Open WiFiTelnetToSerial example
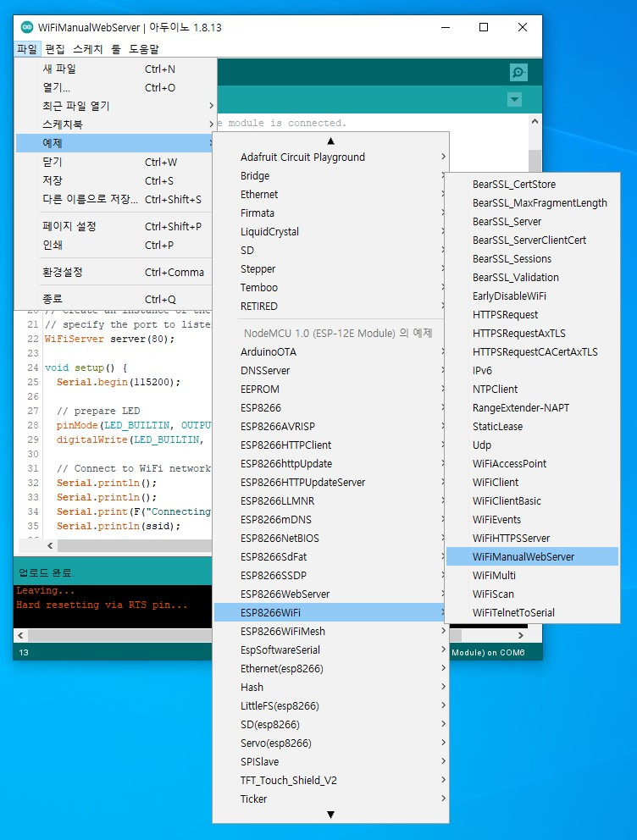The image size is (637, 840). 532,613
